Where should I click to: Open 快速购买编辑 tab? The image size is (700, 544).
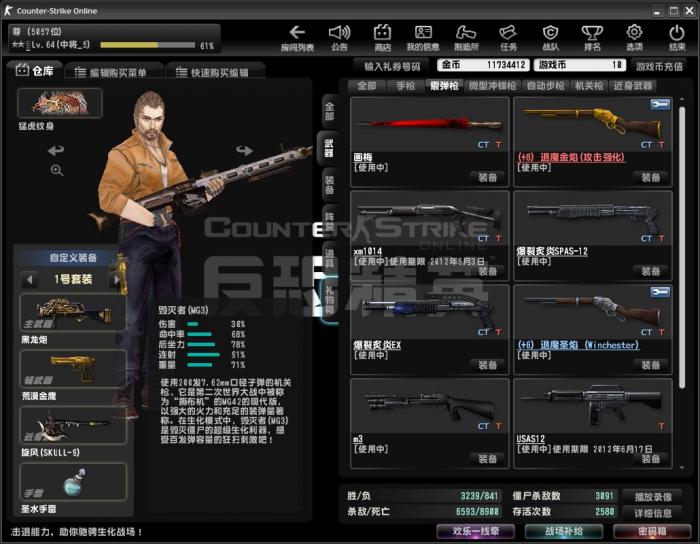(x=215, y=72)
